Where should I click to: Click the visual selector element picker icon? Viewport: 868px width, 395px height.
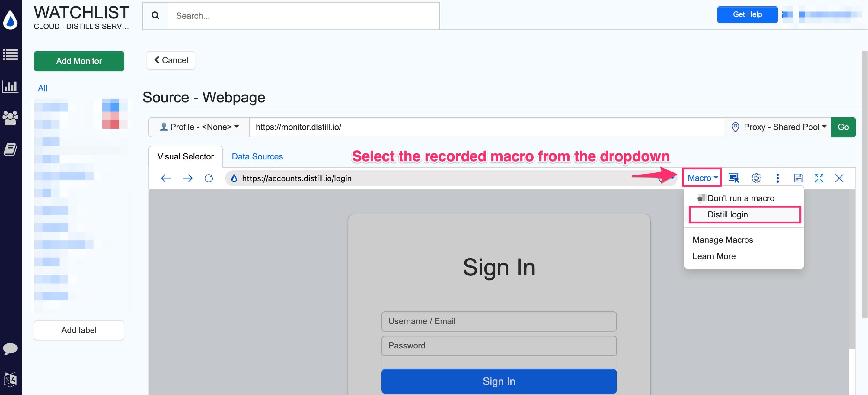[x=734, y=178]
